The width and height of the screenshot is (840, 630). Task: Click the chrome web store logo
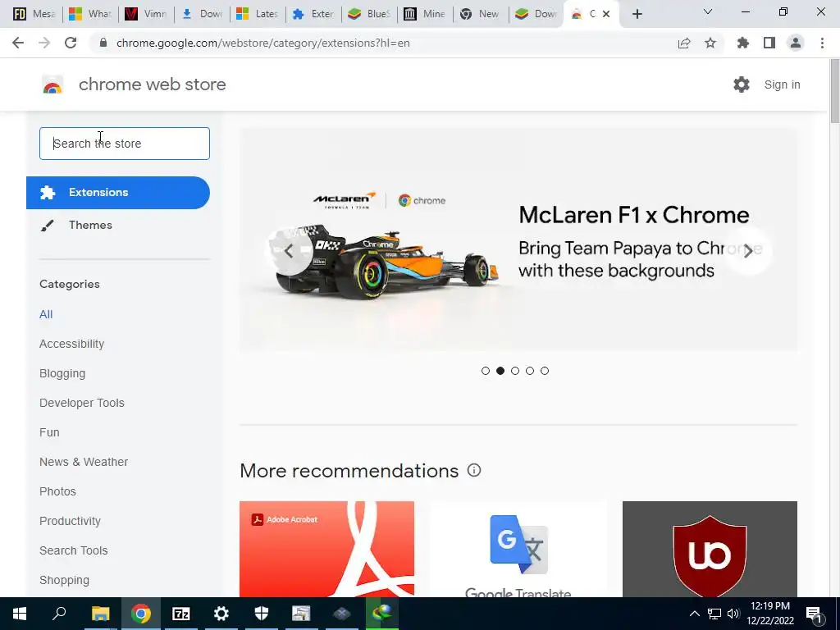[52, 84]
